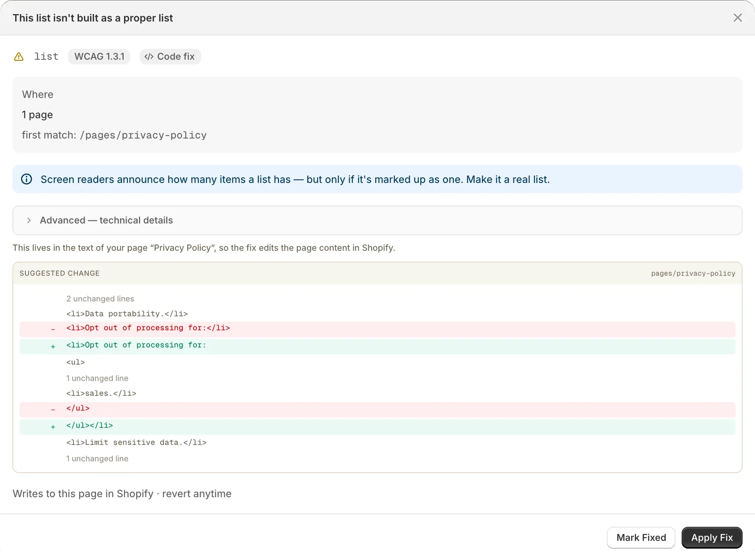The image size is (755, 560).
Task: Click the plus marker beside added Opt out line
Action: pos(53,347)
